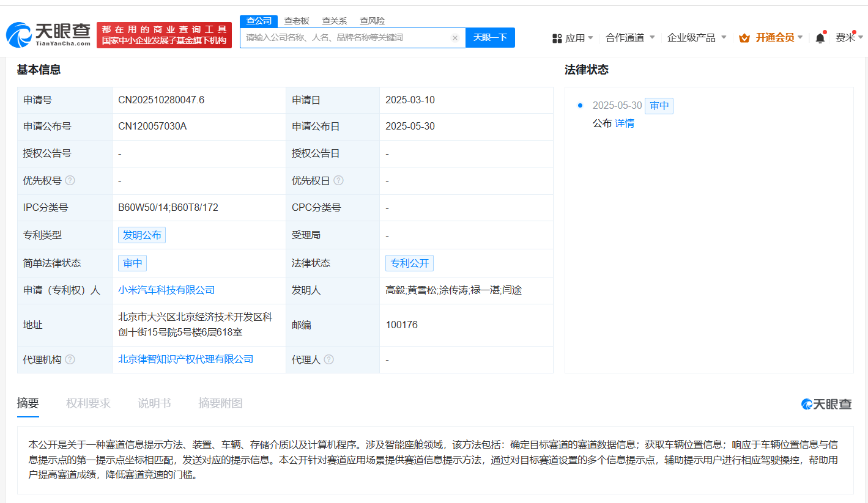The height and width of the screenshot is (503, 868).
Task: Click the 申请公布日 label cell
Action: (x=333, y=127)
